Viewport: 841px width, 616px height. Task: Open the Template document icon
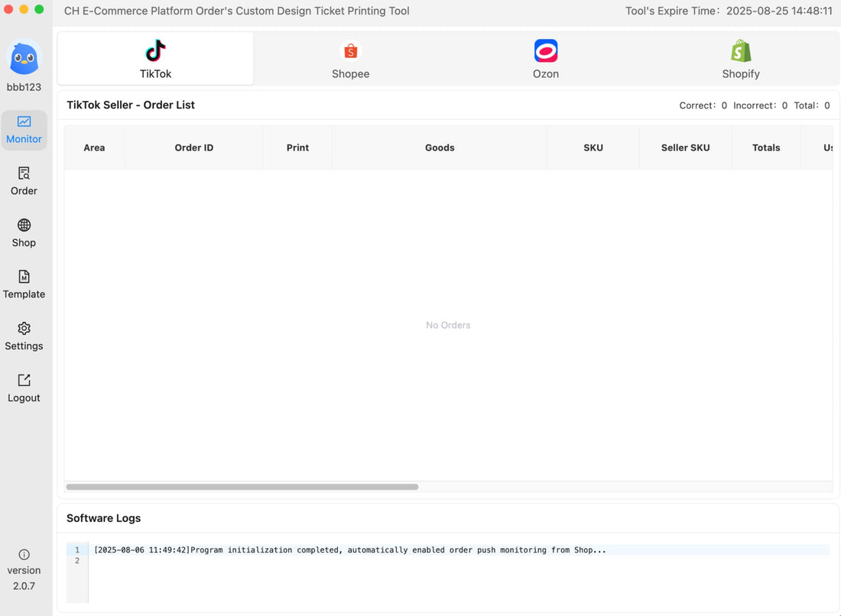point(24,277)
